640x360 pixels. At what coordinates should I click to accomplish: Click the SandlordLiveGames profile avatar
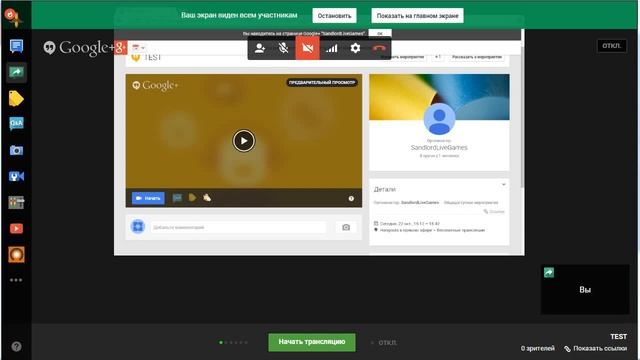pyautogui.click(x=439, y=119)
